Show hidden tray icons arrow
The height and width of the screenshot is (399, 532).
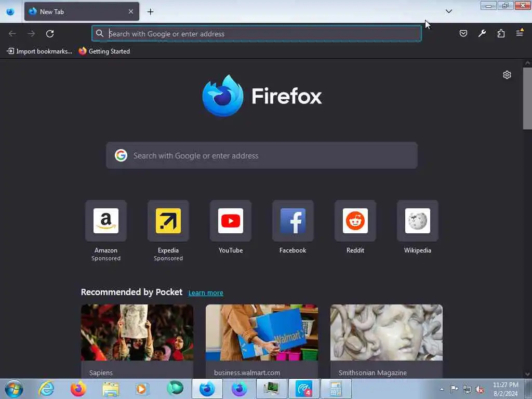(x=442, y=389)
